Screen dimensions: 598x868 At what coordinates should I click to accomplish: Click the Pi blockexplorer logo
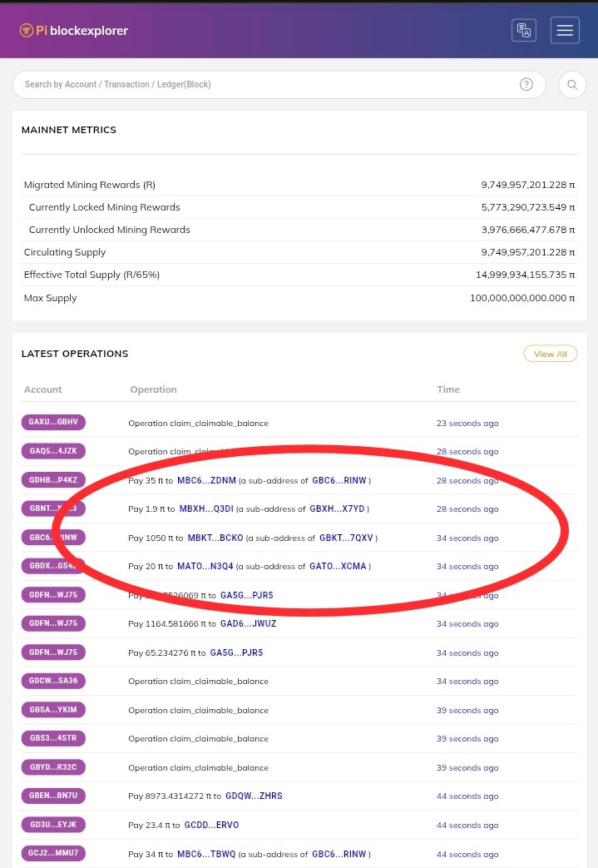click(73, 31)
